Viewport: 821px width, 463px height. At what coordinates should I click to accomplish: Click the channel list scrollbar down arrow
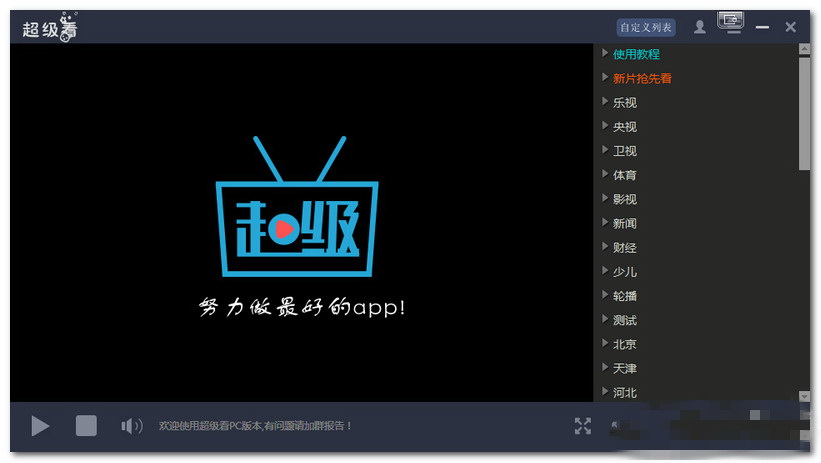click(x=804, y=396)
